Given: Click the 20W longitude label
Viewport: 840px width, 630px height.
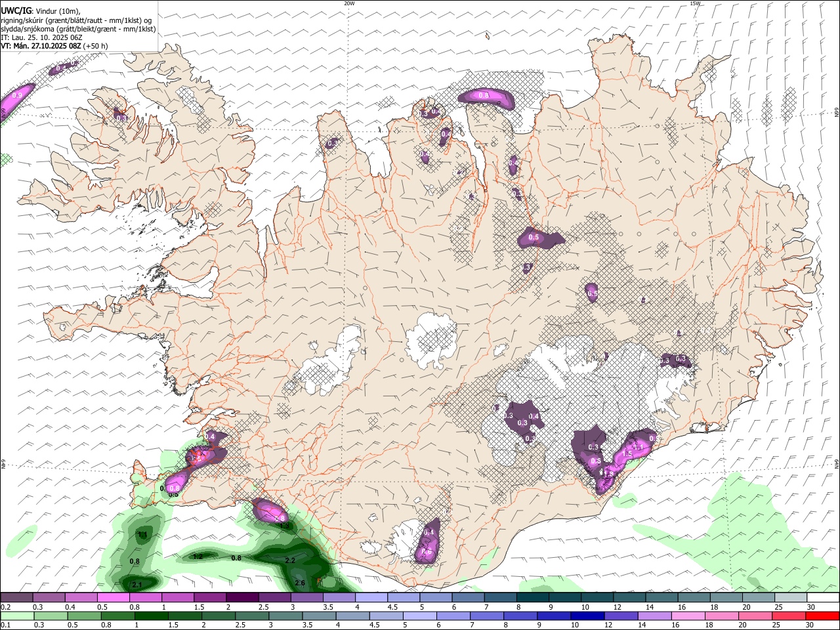Looking at the screenshot, I should coord(349,3).
